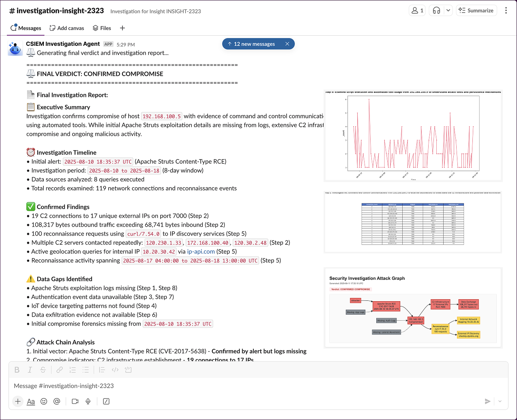Open the slash shortcuts menu
Image resolution: width=517 pixels, height=420 pixels.
point(106,401)
